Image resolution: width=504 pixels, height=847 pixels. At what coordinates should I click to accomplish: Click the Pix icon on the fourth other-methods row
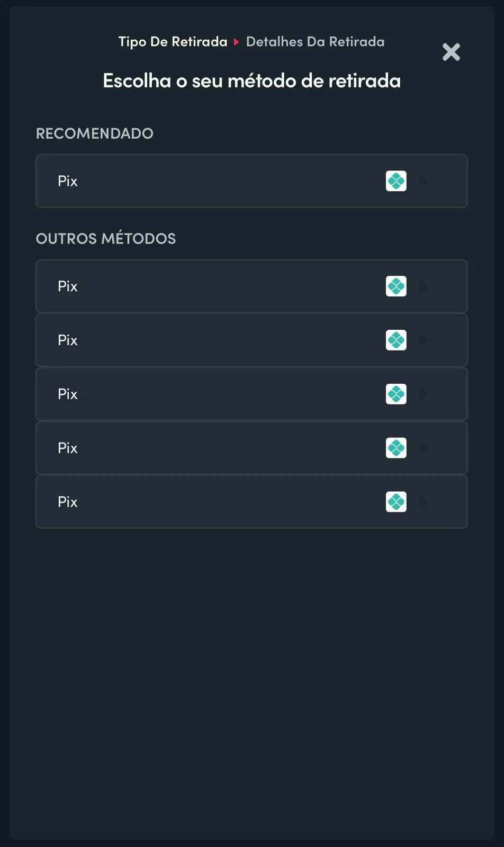click(396, 448)
